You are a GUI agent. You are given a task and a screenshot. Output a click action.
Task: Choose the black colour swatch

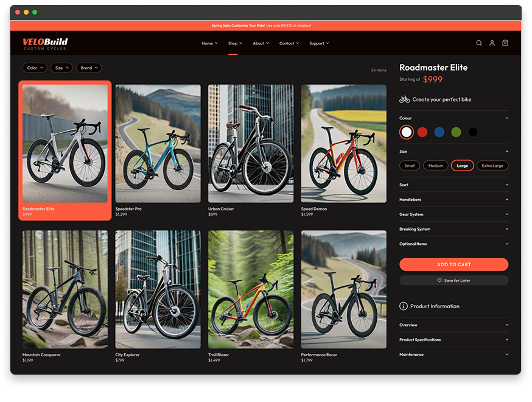(x=473, y=132)
